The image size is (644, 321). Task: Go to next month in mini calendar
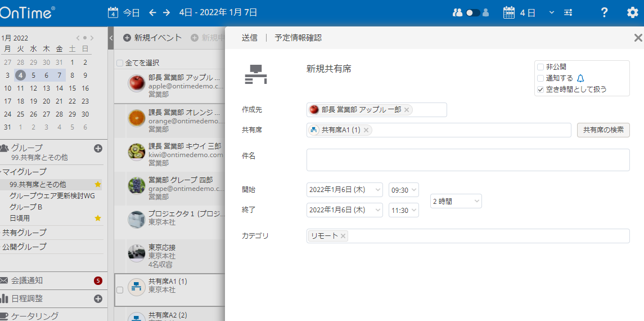(x=92, y=38)
